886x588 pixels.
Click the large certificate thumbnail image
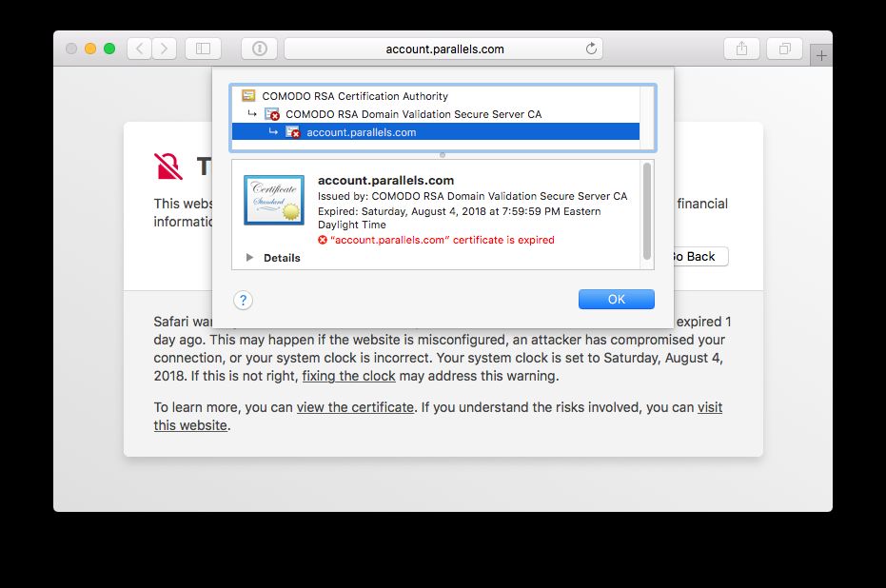274,200
